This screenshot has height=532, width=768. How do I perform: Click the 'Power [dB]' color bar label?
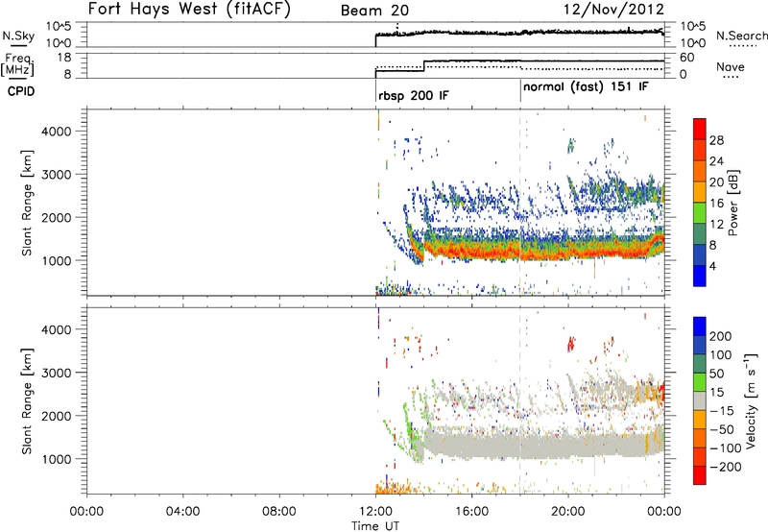pos(732,203)
